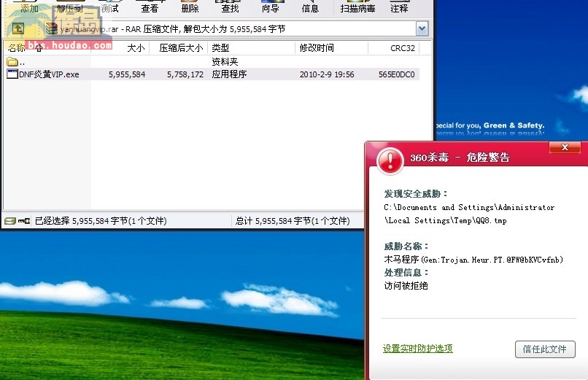Click the 访问被拒绝 processing info text

pos(406,286)
